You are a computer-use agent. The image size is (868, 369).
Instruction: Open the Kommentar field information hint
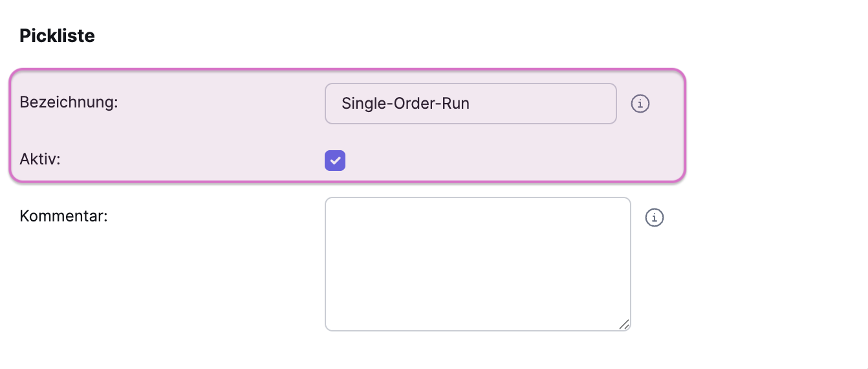coord(655,218)
